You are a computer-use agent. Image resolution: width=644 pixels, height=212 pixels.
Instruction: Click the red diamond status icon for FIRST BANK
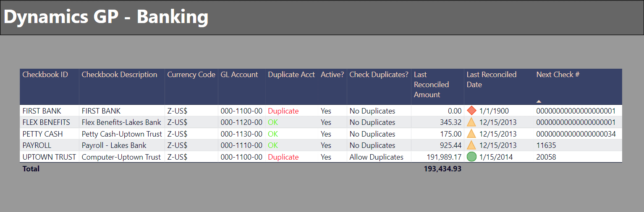[471, 111]
